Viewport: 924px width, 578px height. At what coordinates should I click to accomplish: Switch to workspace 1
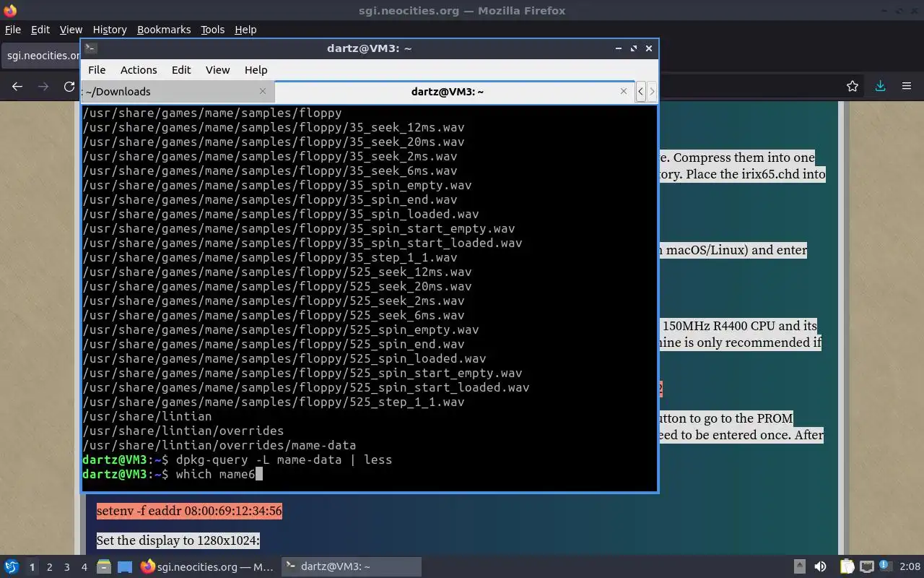(32, 567)
